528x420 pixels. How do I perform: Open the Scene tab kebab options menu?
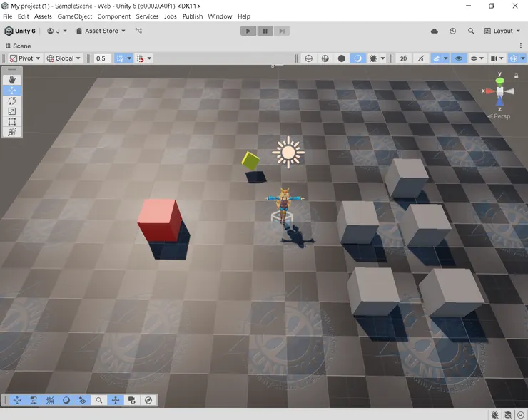[521, 46]
